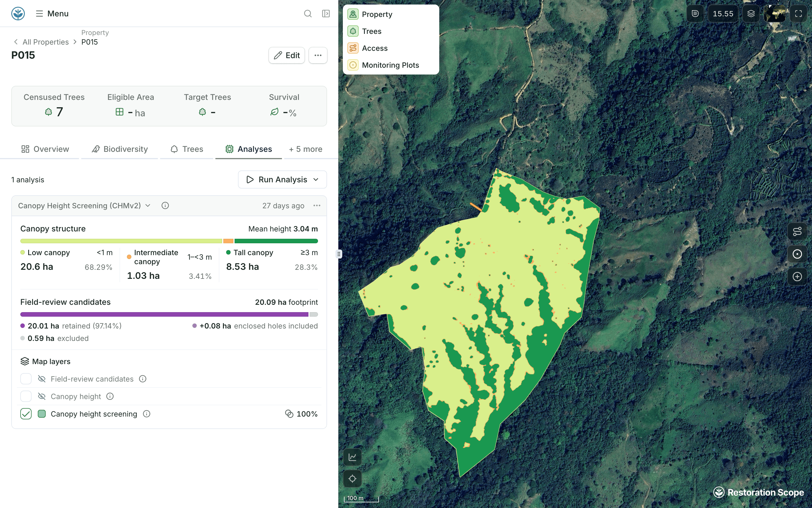Select the Analyses tab
The width and height of the screenshot is (812, 508).
pos(249,149)
